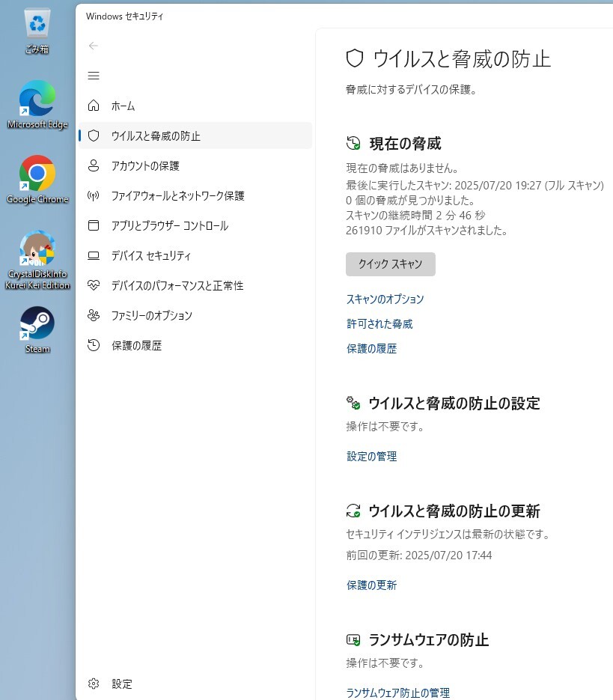Open 保護の履歴 from the sidebar

pyautogui.click(x=195, y=345)
